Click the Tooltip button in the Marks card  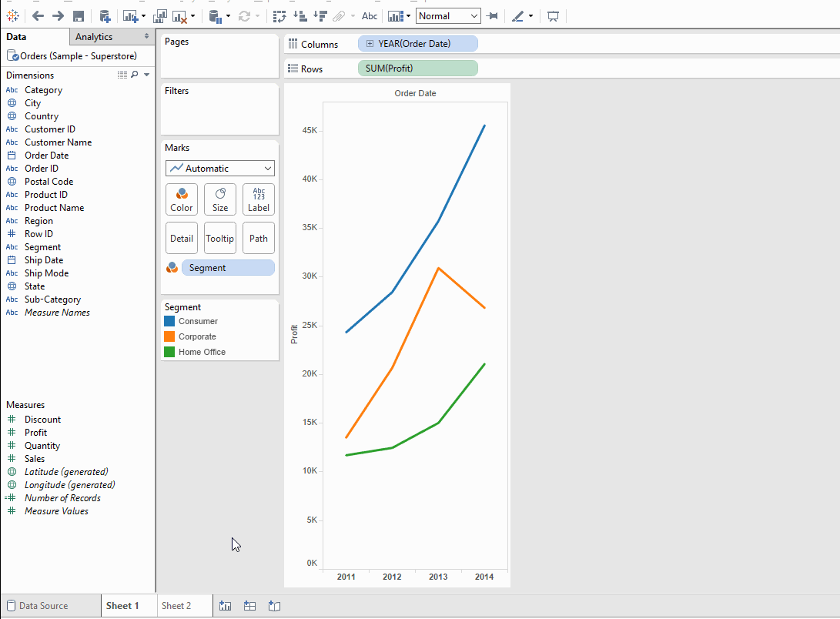(x=220, y=238)
